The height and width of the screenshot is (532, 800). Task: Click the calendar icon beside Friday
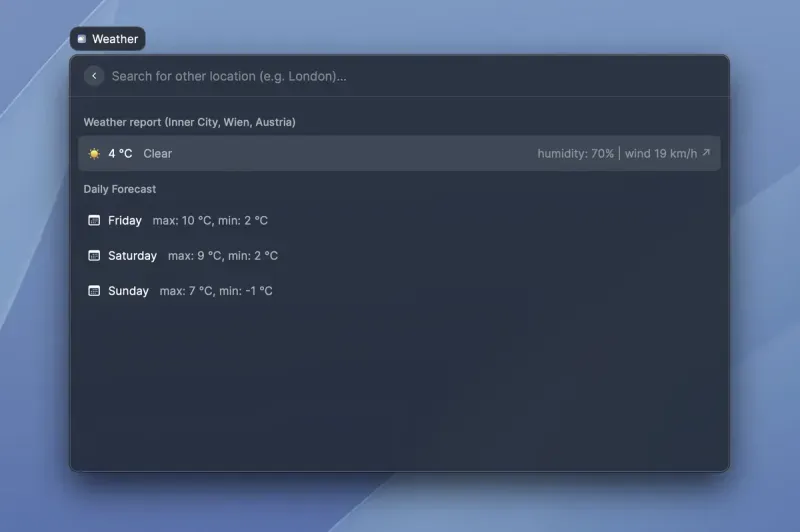pyautogui.click(x=94, y=220)
